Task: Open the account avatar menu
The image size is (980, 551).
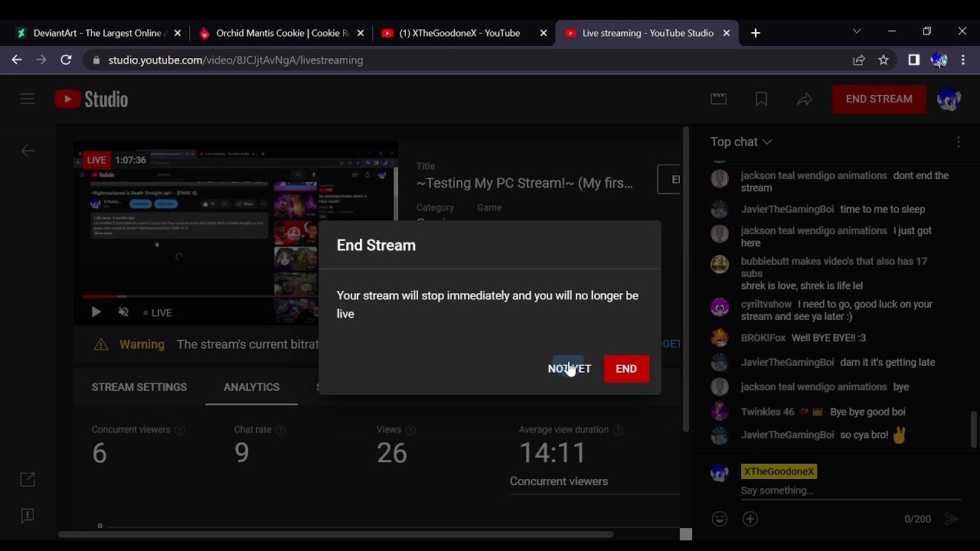Action: tap(949, 99)
